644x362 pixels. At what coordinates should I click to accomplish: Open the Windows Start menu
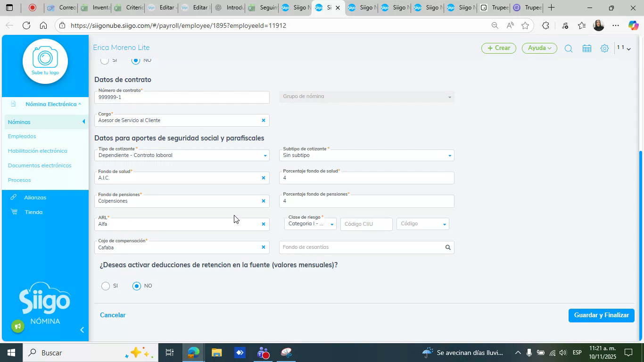10,353
